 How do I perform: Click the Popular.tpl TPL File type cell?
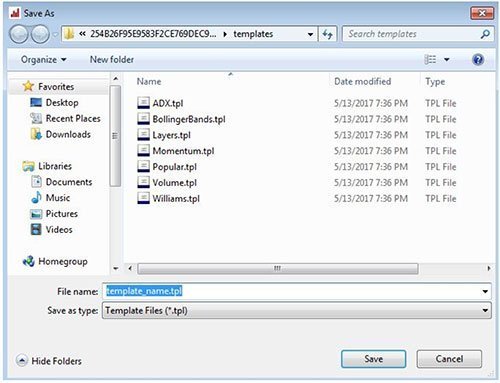[441, 167]
